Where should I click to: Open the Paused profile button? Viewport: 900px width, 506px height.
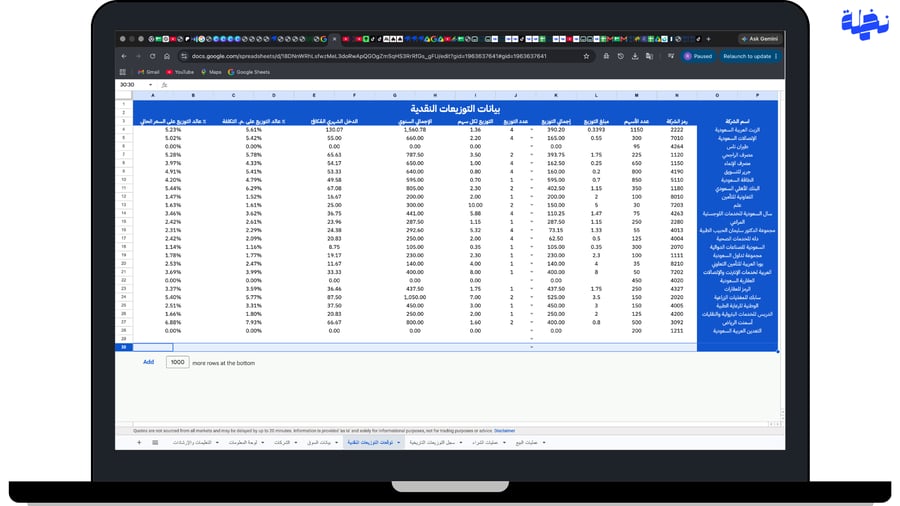698,56
